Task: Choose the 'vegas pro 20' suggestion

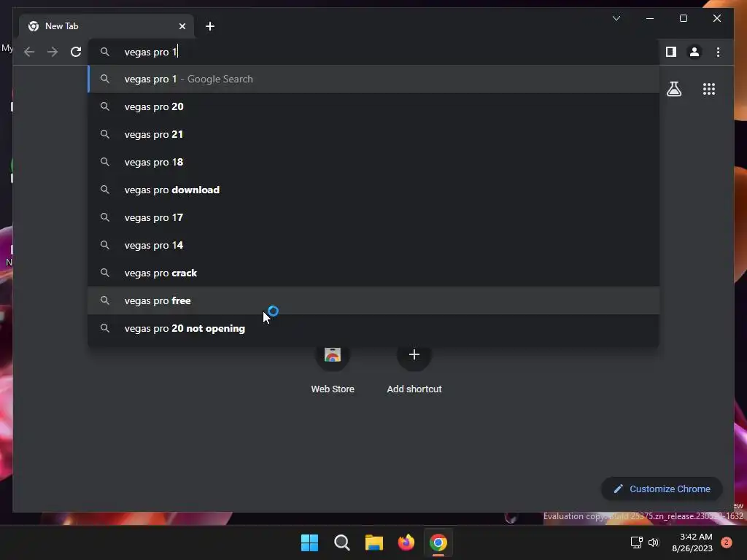Action: pos(374,106)
